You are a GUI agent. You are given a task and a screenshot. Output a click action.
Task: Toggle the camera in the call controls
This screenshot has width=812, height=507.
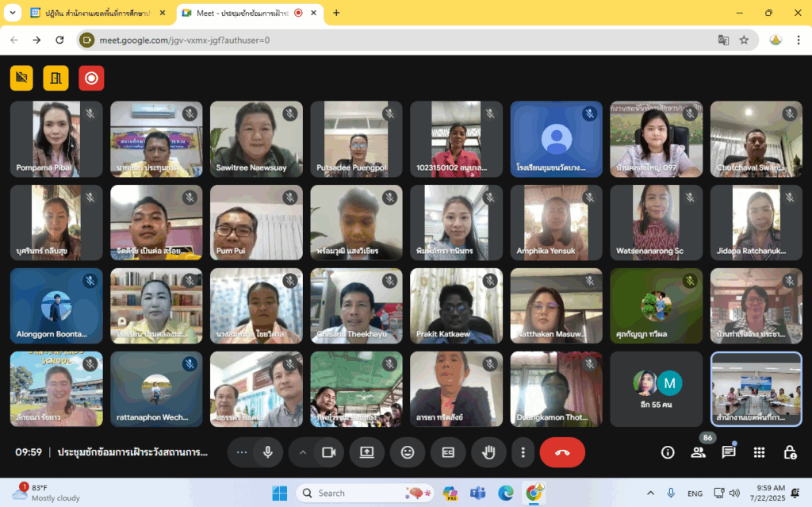point(329,452)
